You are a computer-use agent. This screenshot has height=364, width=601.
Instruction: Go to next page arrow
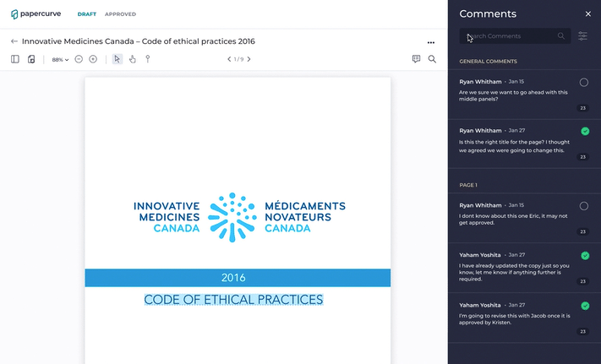pos(249,59)
